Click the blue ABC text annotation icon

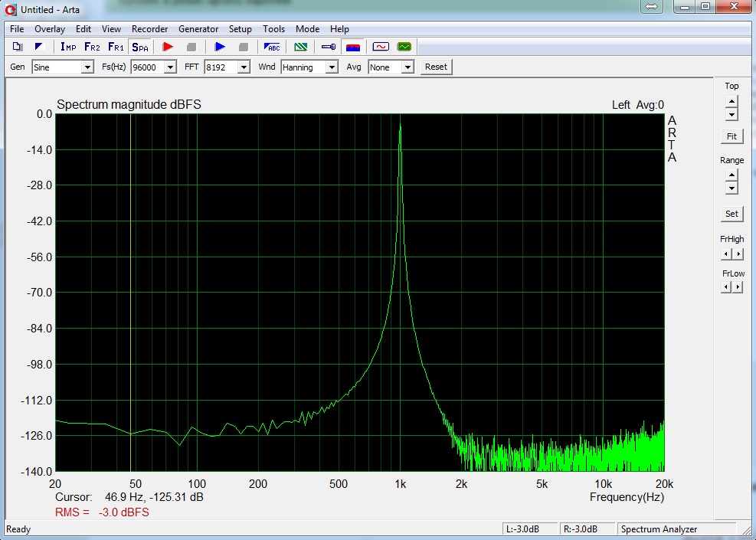click(x=272, y=47)
